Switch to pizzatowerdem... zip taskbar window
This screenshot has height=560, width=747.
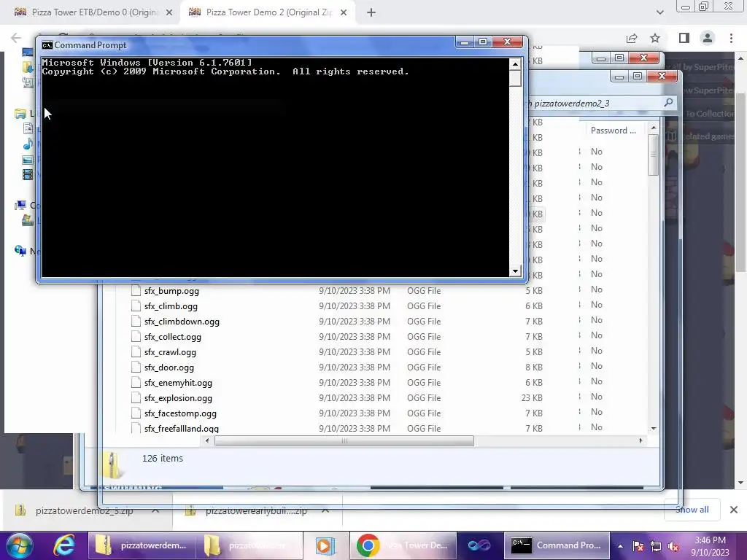[x=142, y=545]
